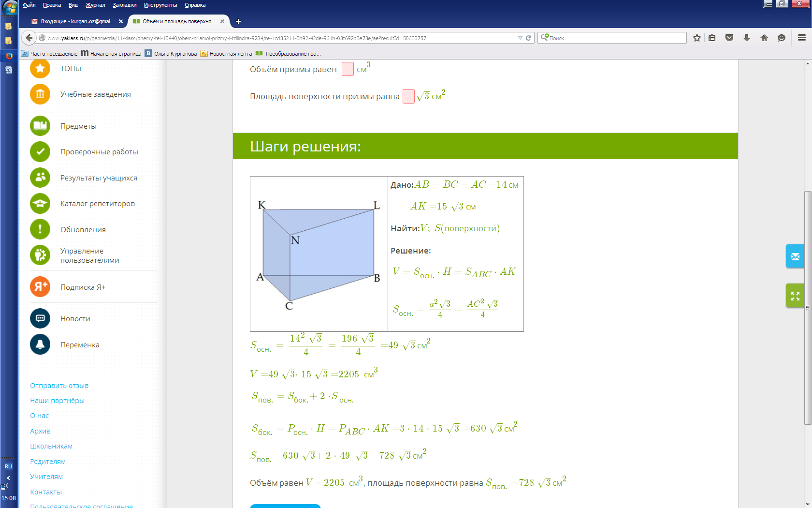812x508 pixels.
Task: Open the Управление пользователями gear icon
Action: 40,255
